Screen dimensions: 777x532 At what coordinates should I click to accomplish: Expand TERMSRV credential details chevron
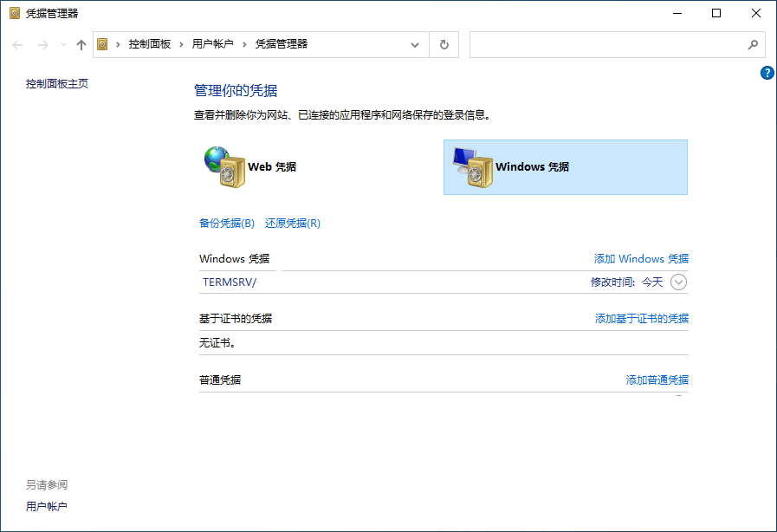(x=678, y=282)
